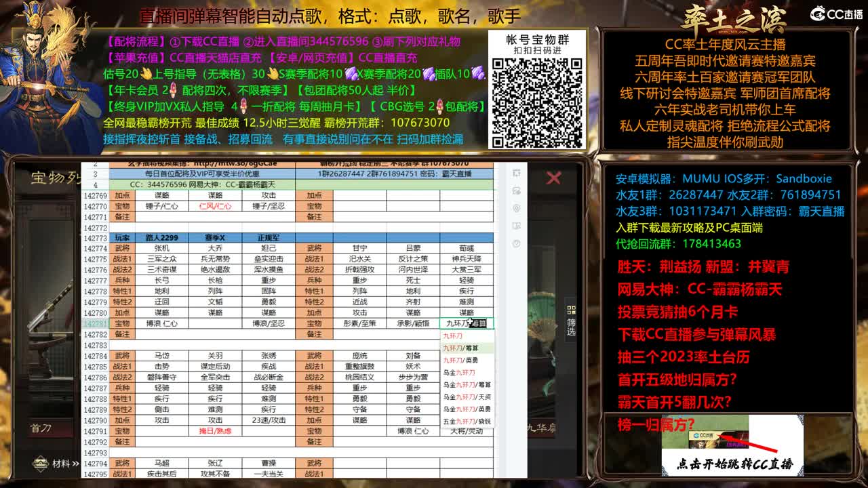The image size is (868, 488).
Task: Click the cell containing 张绣
Action: coord(269,356)
